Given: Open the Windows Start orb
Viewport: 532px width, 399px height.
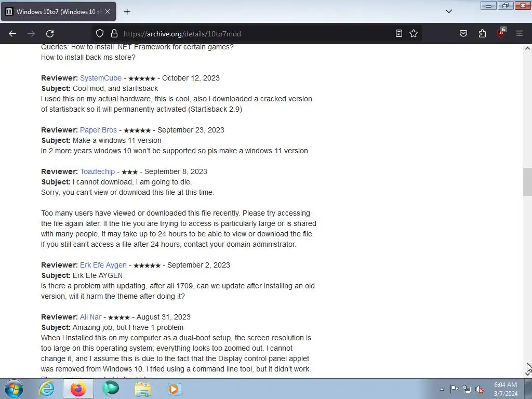Looking at the screenshot, I should [x=14, y=389].
